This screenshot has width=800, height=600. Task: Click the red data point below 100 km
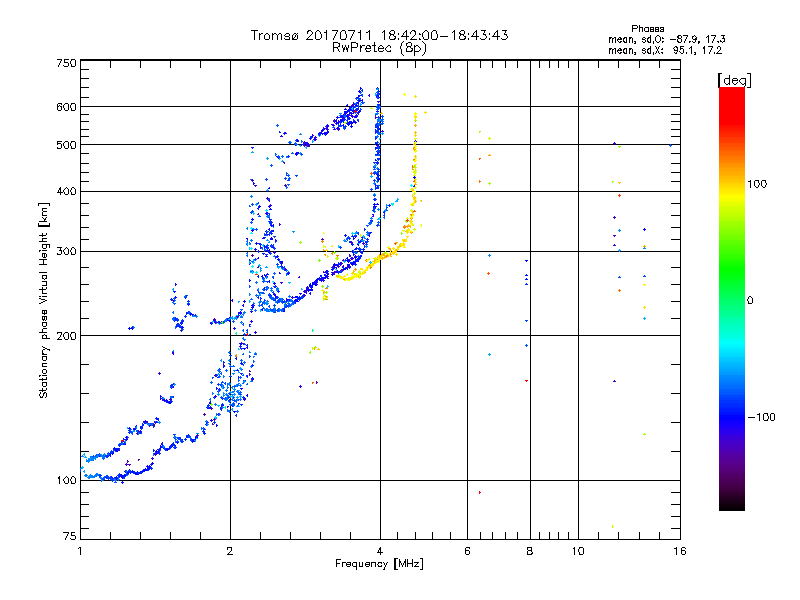tap(480, 492)
